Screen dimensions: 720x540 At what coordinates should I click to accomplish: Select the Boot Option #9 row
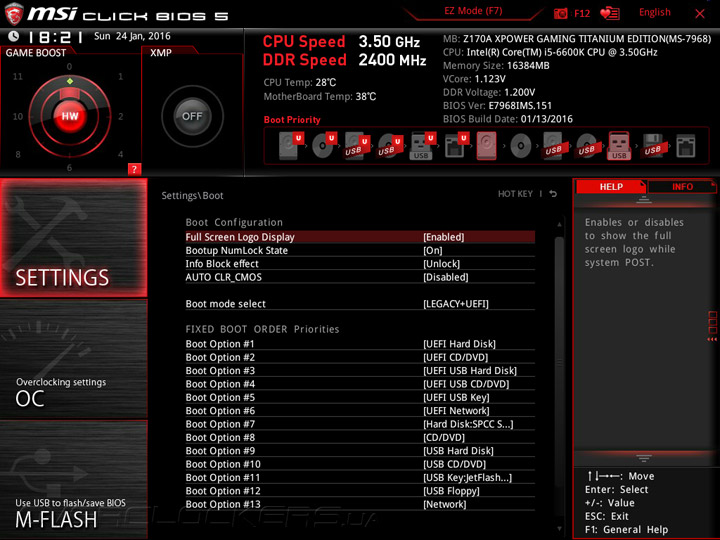[x=360, y=450]
